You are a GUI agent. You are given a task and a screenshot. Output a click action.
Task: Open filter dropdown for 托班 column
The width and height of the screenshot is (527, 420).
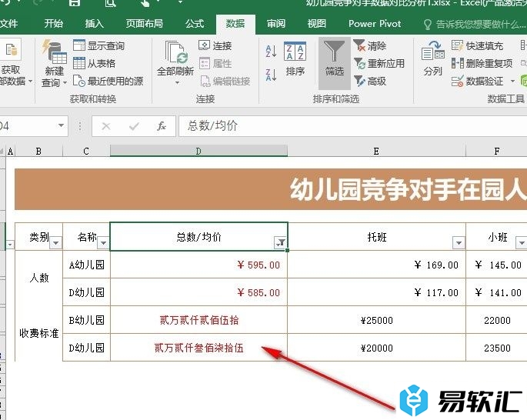click(x=459, y=242)
